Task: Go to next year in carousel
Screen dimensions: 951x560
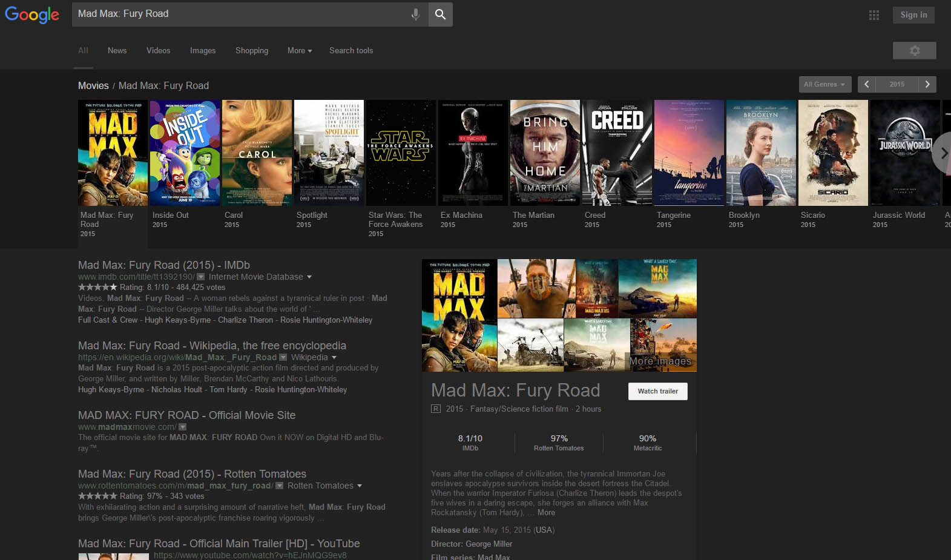Action: coord(927,84)
